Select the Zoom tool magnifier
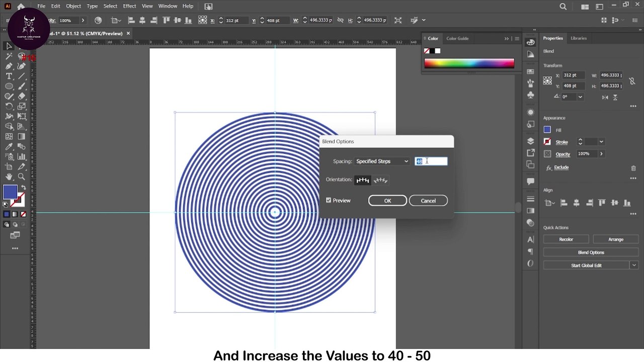Viewport: 644px width, 362px height. coord(21,176)
